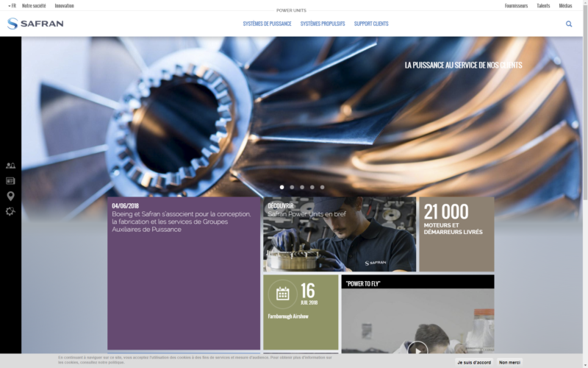Viewport: 588px width, 368px height.
Task: Expand the Systèmes propulsifs menu
Action: [323, 24]
